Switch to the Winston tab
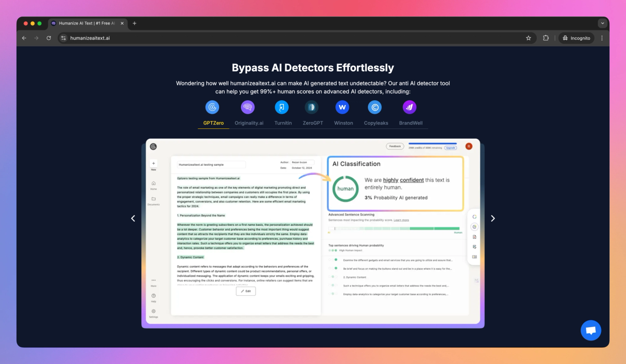The image size is (626, 364). 344,123
